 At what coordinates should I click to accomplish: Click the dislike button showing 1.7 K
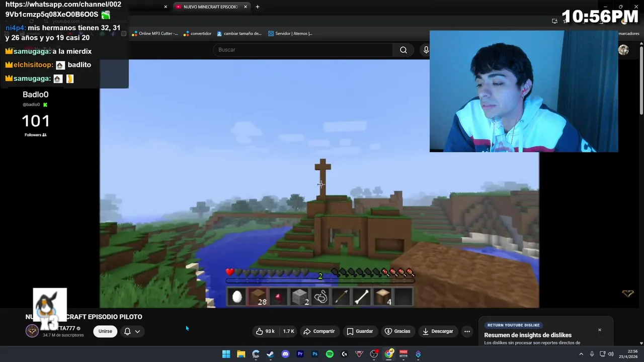coord(288,331)
